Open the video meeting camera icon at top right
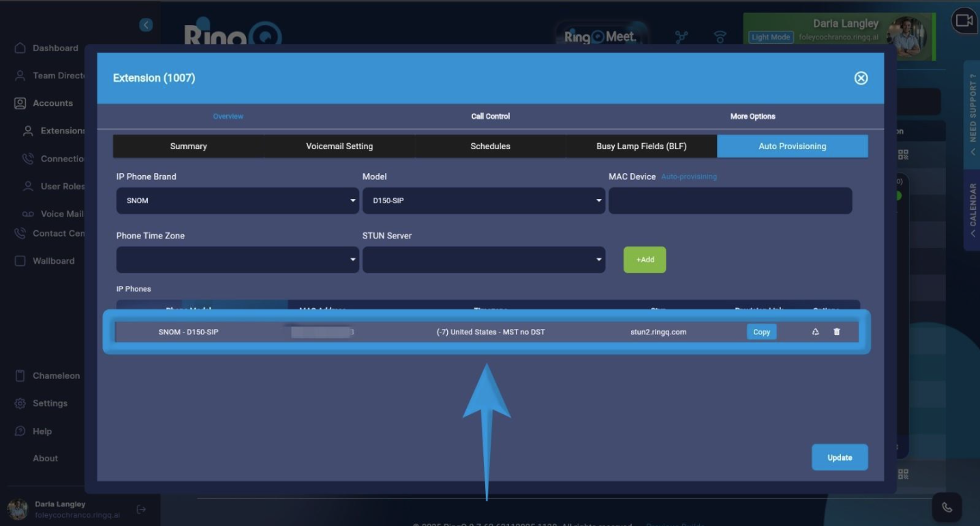 pos(964,20)
